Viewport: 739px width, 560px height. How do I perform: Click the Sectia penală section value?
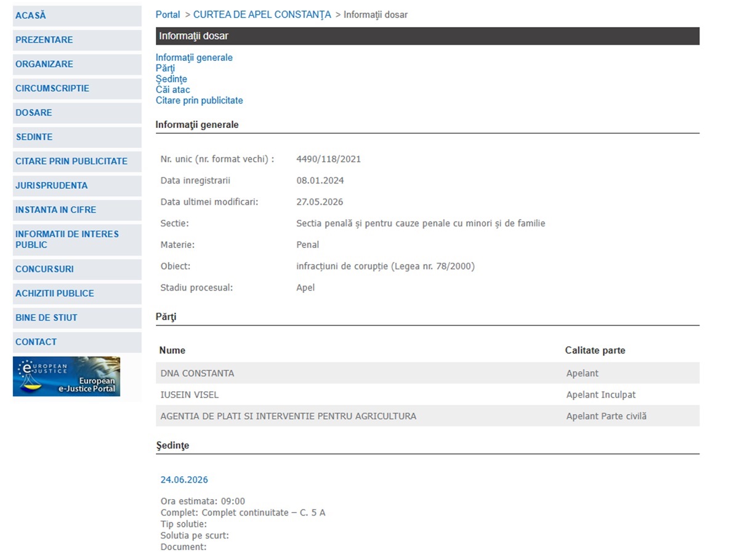(421, 223)
